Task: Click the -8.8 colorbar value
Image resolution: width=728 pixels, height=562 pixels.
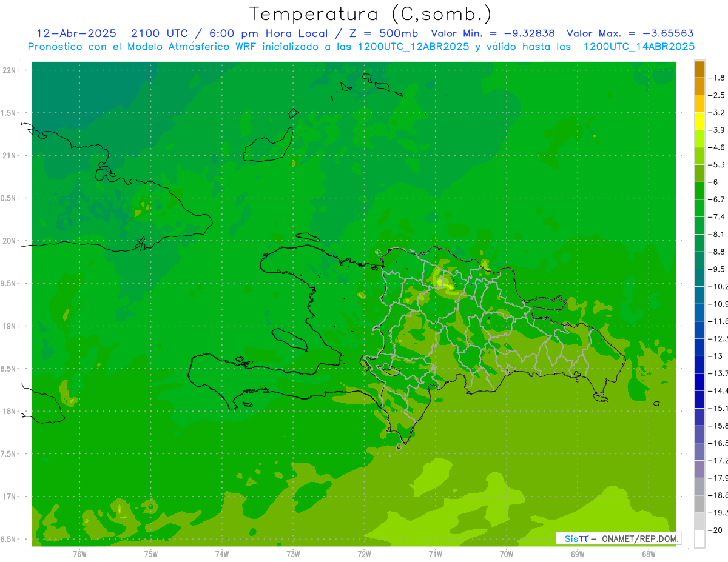Action: tap(717, 252)
